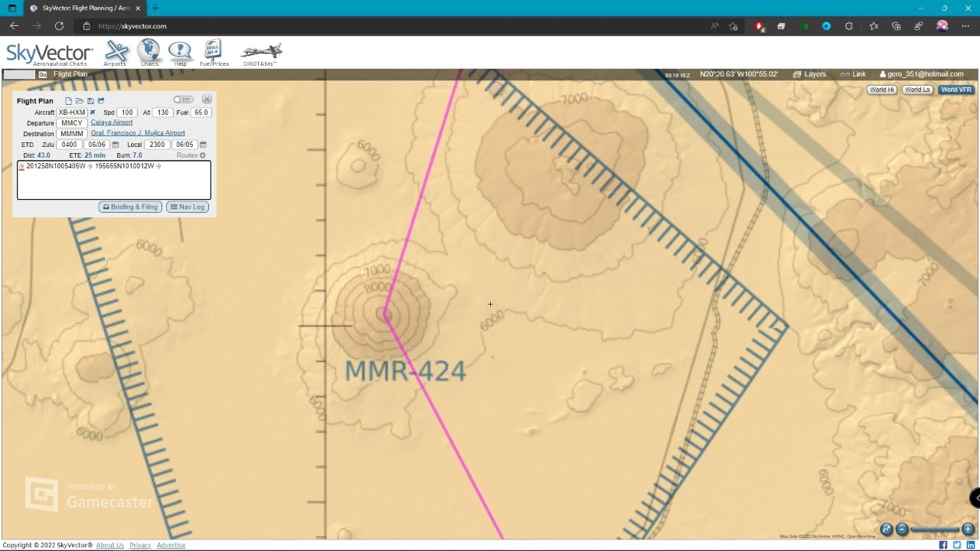Open the DROTAMs drone icon
Viewport: 980px width, 551px height.
(261, 54)
